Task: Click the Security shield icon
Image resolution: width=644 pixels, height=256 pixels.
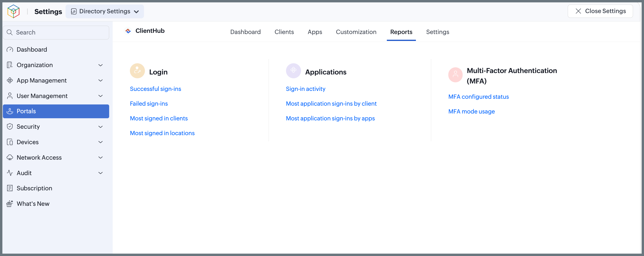Action: 10,127
